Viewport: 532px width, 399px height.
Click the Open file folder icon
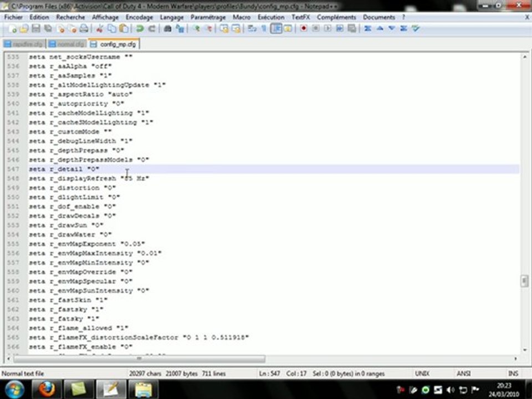(x=24, y=29)
